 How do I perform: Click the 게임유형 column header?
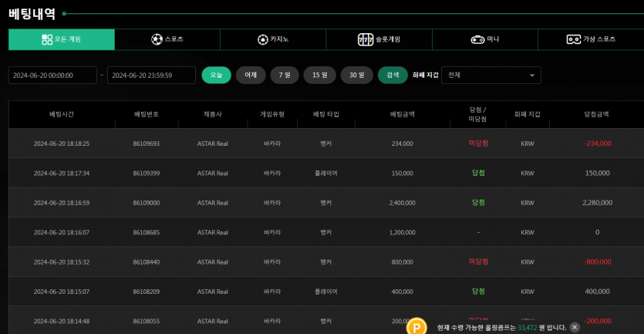(272, 114)
